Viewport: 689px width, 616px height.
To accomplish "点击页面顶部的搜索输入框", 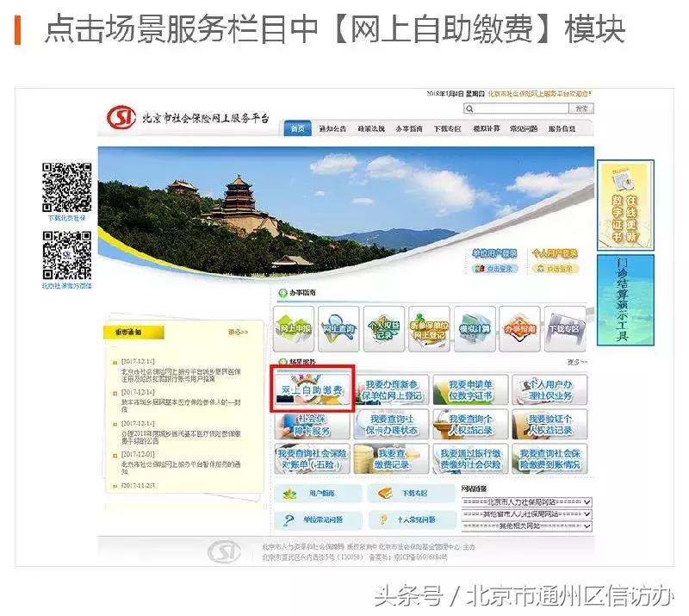I will click(x=517, y=107).
